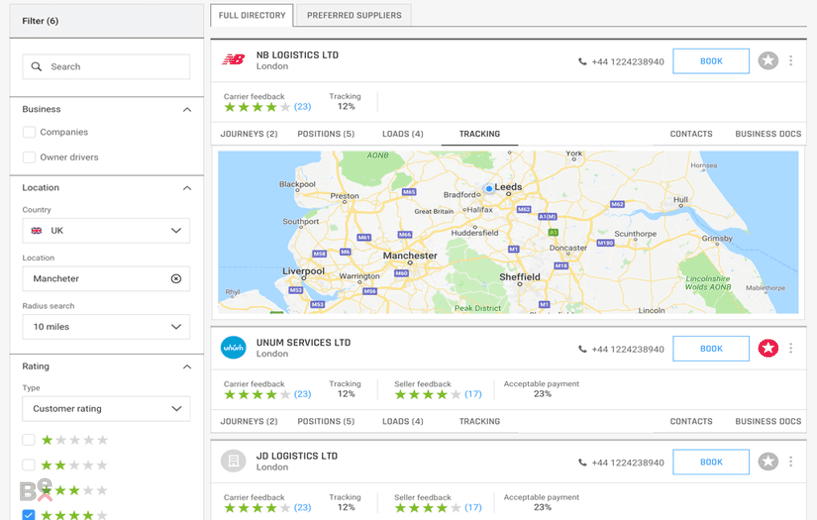Open Unum Services (23) carrier feedback link
The width and height of the screenshot is (817, 520).
302,394
